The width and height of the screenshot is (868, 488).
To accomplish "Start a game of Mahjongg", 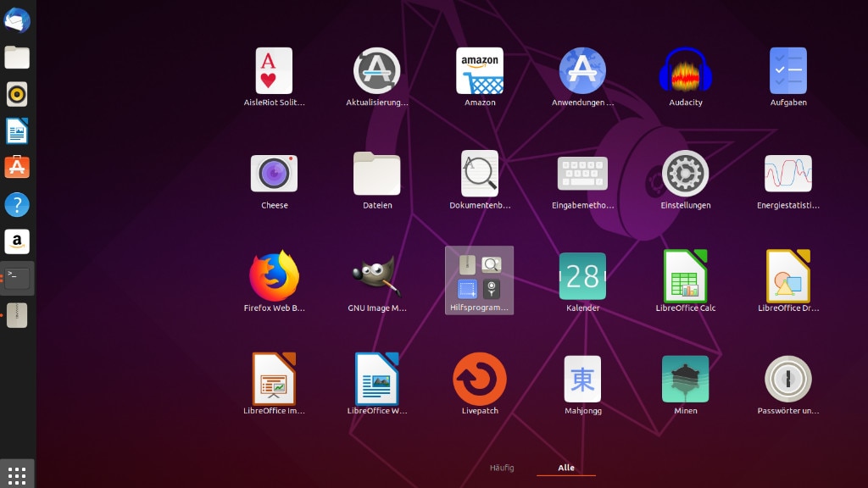I will coord(582,379).
